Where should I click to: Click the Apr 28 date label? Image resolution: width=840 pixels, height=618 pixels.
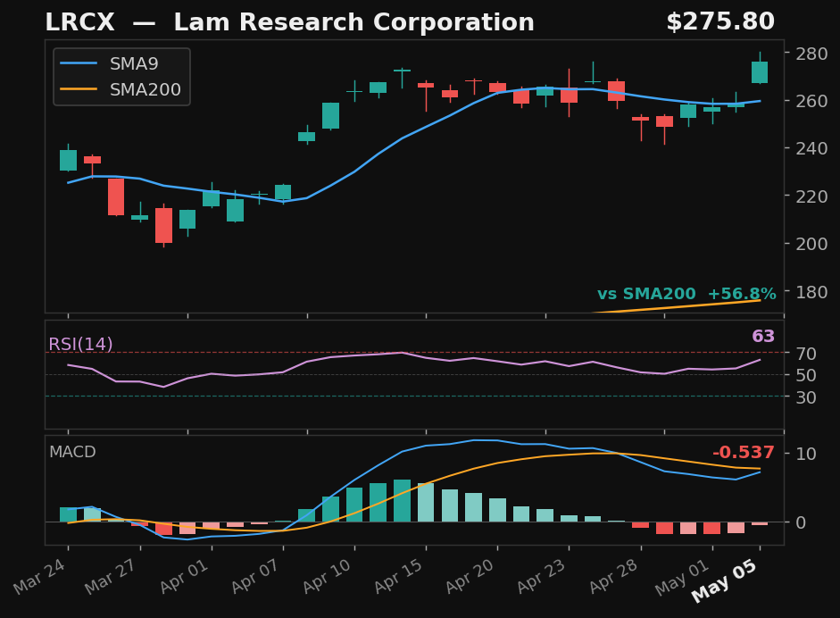tap(614, 576)
